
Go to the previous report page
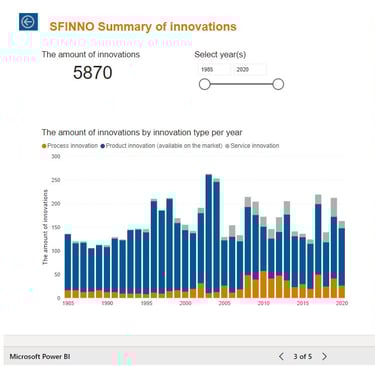tap(281, 356)
